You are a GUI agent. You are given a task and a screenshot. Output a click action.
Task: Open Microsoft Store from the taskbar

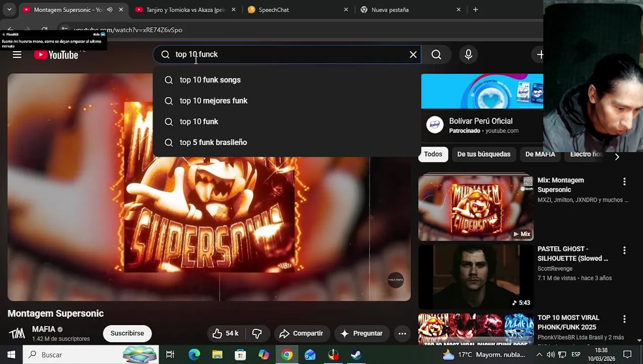click(x=240, y=354)
